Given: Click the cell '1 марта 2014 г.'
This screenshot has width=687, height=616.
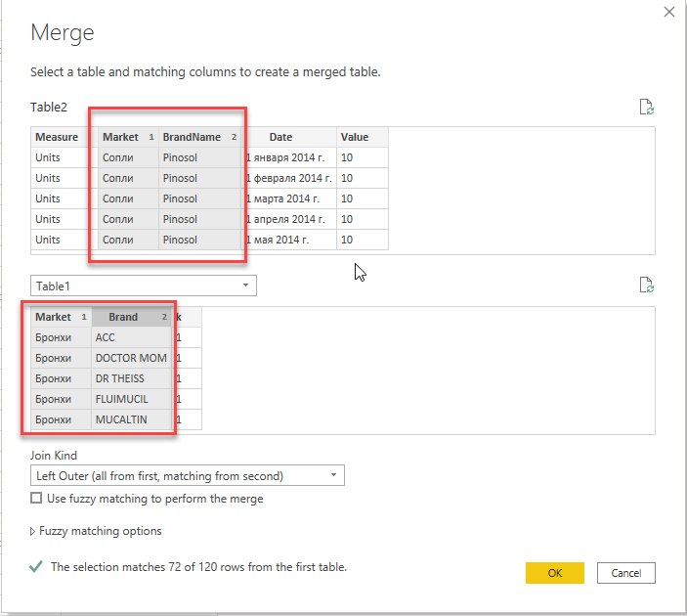Looking at the screenshot, I should 289,198.
